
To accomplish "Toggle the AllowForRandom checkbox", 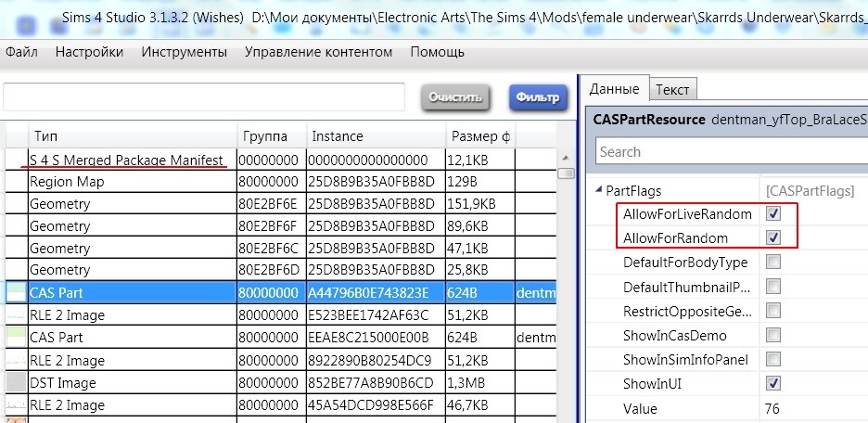I will (773, 238).
